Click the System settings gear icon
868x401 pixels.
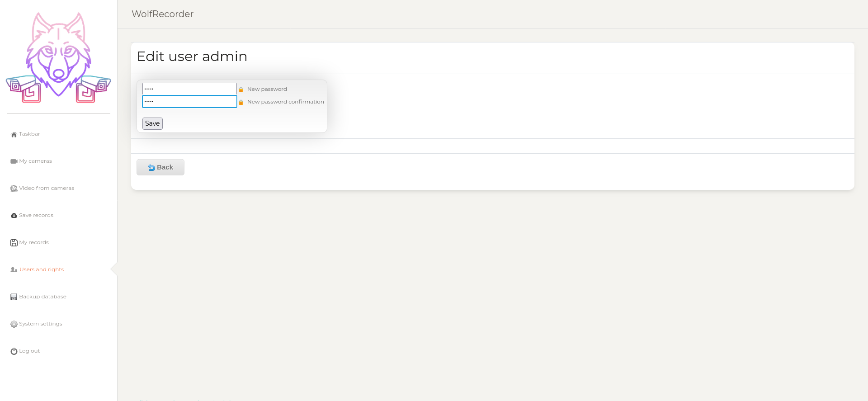coord(14,324)
